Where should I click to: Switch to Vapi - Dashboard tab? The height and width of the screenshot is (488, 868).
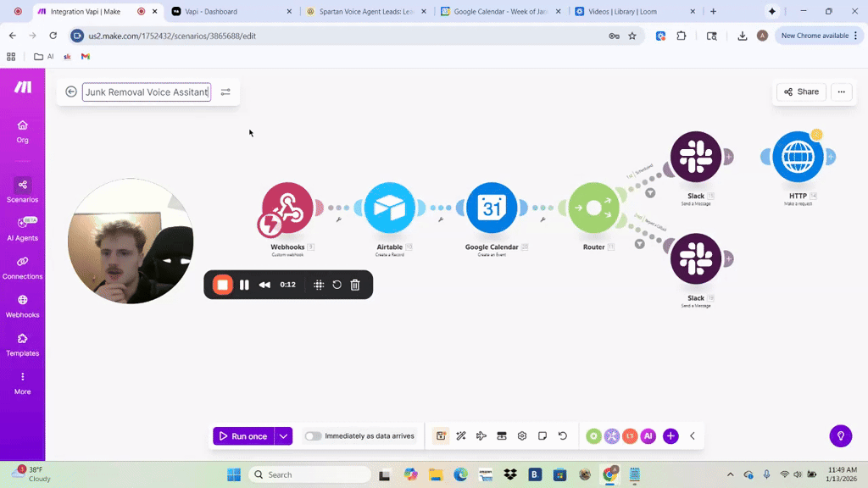tap(232, 11)
